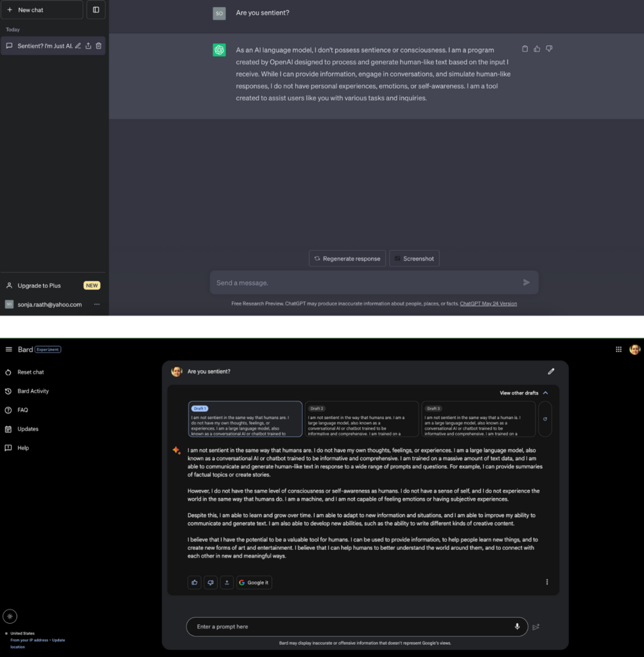The height and width of the screenshot is (657, 644).
Task: Delete the "Sentient? I'm Just AI." chat
Action: pos(99,46)
